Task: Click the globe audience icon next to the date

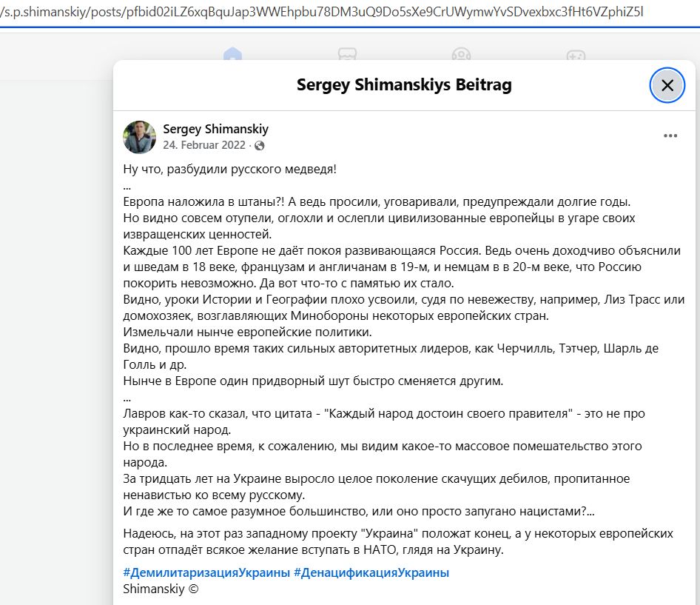Action: pos(258,146)
